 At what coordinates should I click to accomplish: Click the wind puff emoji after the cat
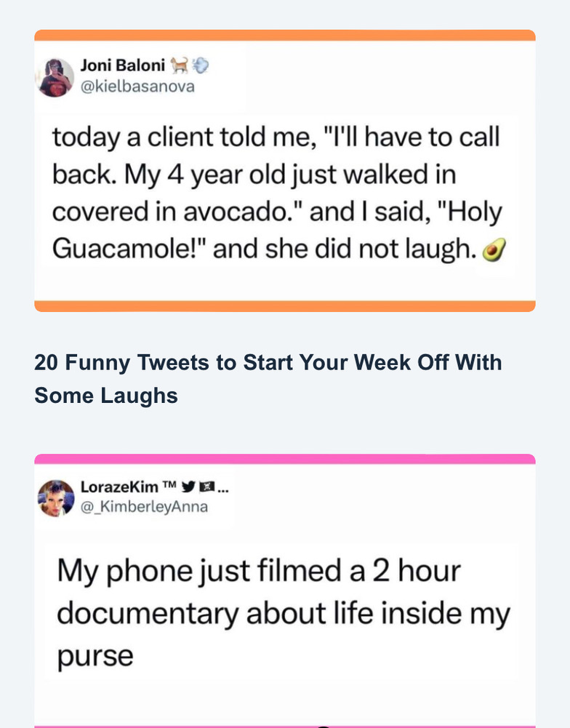point(200,67)
